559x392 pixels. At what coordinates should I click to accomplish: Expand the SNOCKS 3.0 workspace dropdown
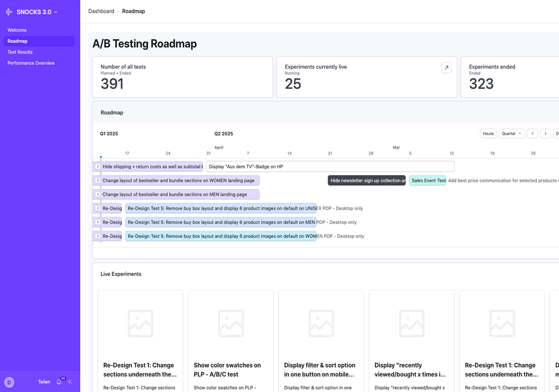56,12
